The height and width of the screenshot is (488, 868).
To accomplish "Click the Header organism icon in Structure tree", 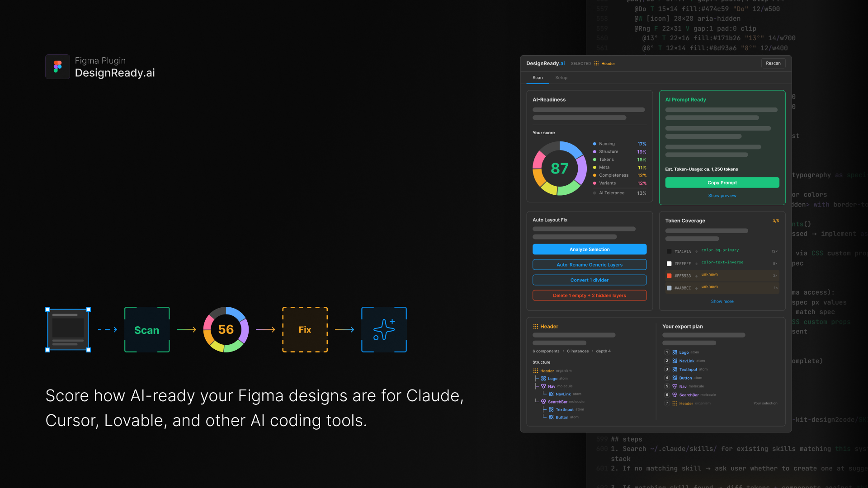I will (536, 371).
